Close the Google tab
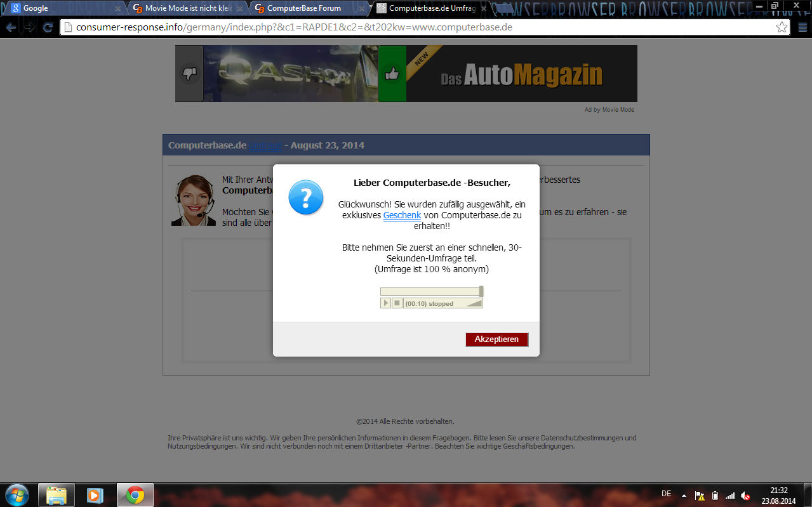 point(117,9)
